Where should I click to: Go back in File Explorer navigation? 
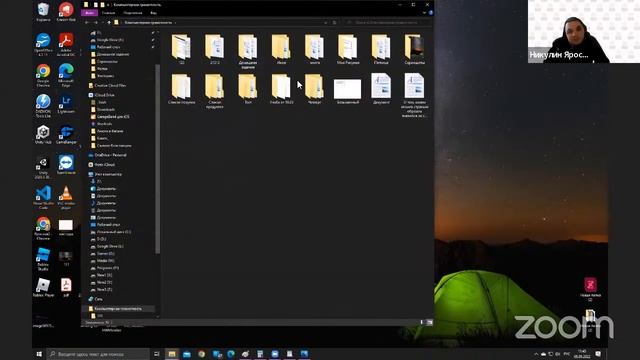click(x=87, y=22)
